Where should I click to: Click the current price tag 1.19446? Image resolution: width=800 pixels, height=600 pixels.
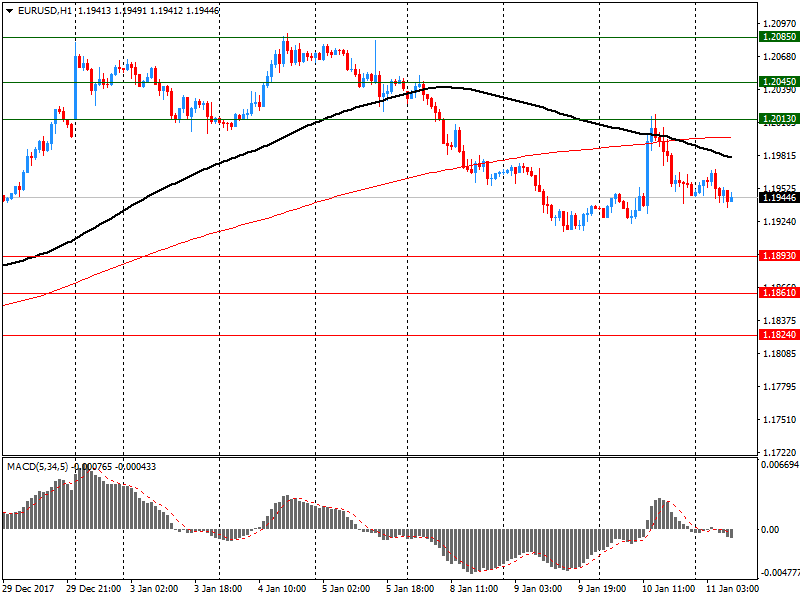click(x=778, y=198)
